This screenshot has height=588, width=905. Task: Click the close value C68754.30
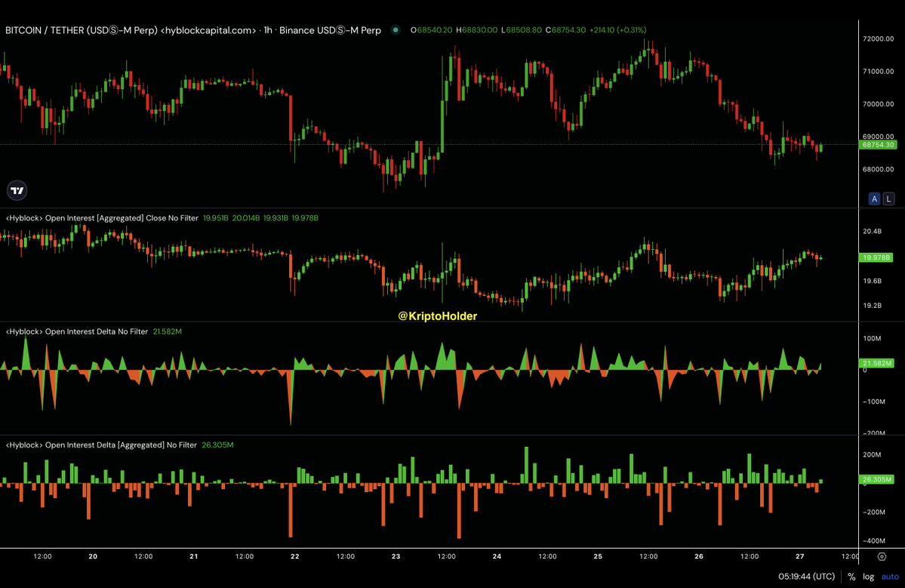click(565, 30)
